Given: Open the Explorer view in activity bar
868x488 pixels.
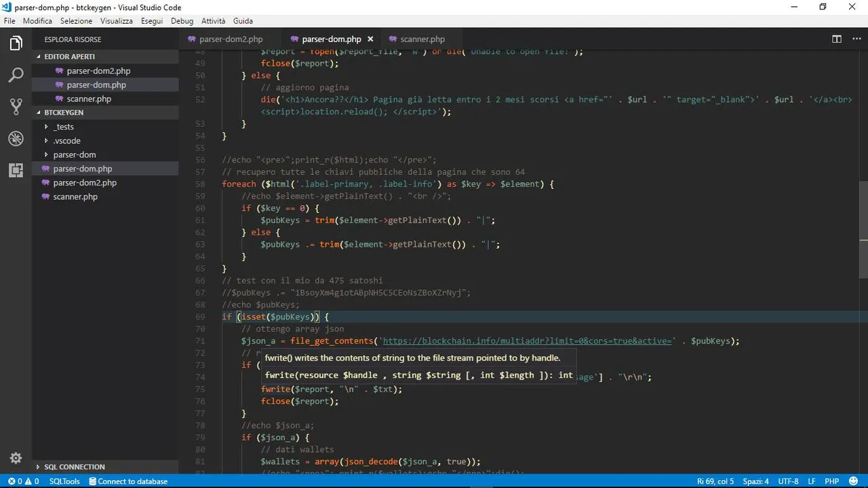Looking at the screenshot, I should 16,44.
